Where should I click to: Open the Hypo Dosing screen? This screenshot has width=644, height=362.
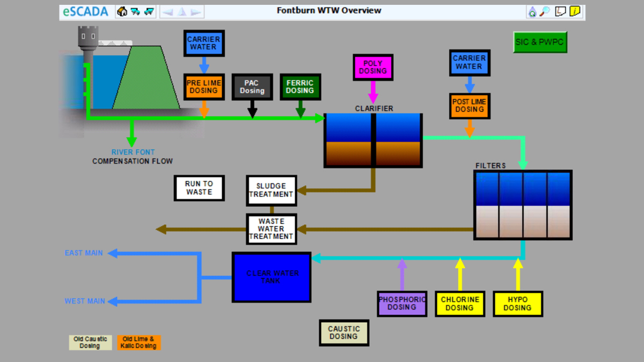pyautogui.click(x=518, y=304)
